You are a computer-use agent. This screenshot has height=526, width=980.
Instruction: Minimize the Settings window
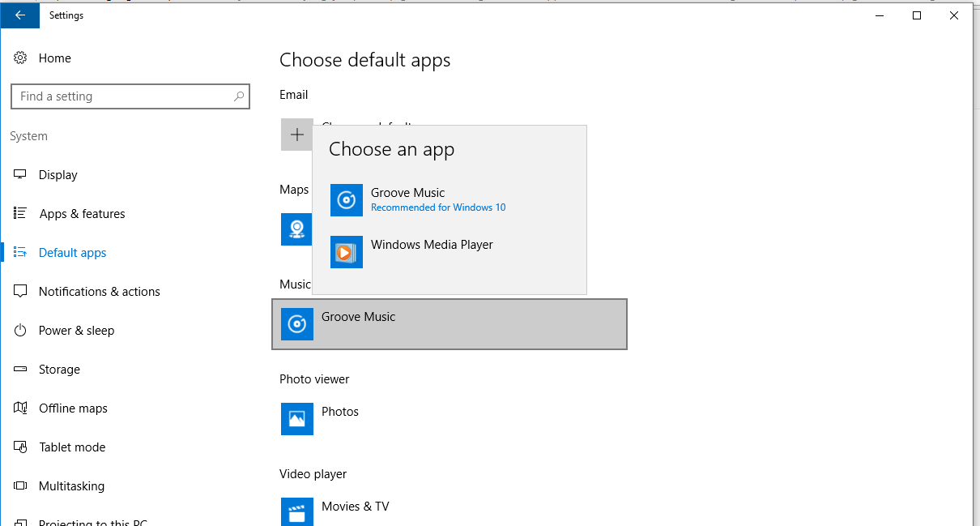tap(880, 15)
